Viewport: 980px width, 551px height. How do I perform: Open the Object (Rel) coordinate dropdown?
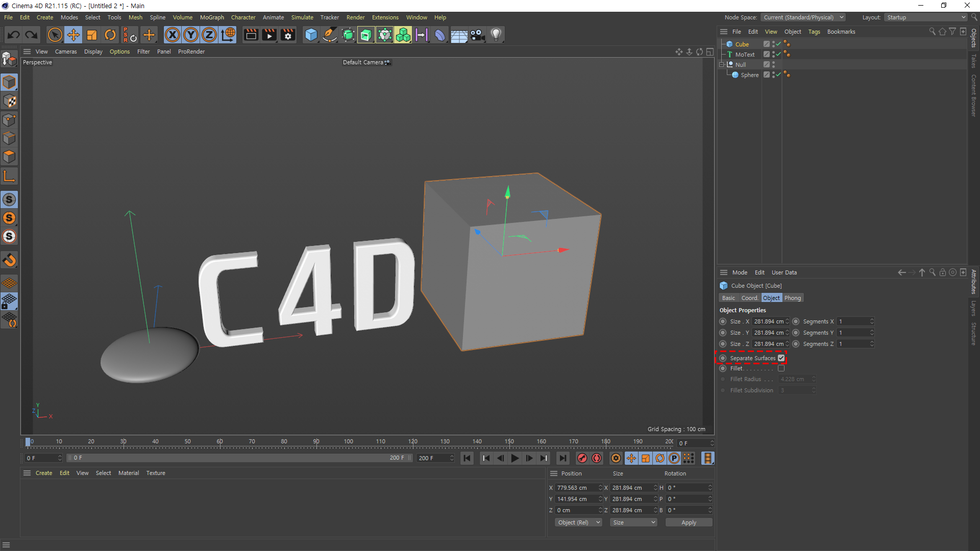[578, 522]
